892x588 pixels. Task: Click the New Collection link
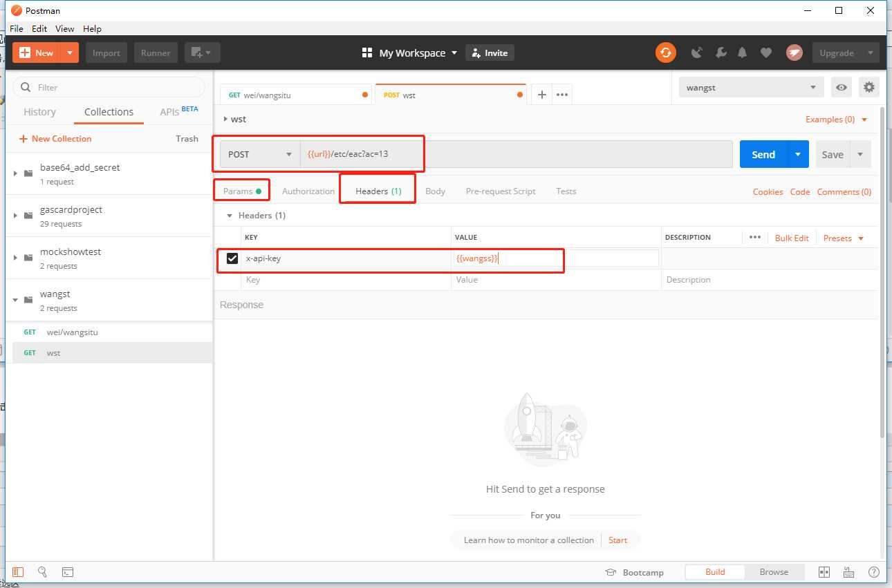[55, 138]
